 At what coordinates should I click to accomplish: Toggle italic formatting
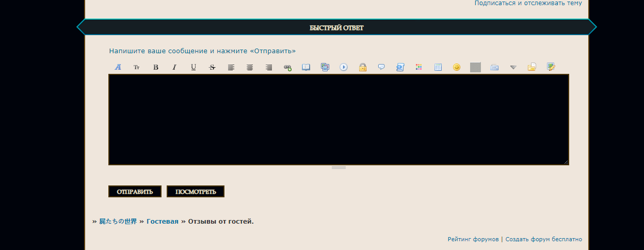pos(174,67)
